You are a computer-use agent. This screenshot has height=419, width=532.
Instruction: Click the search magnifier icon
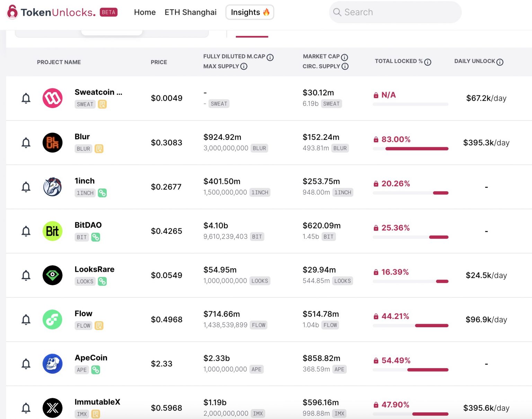pos(337,12)
